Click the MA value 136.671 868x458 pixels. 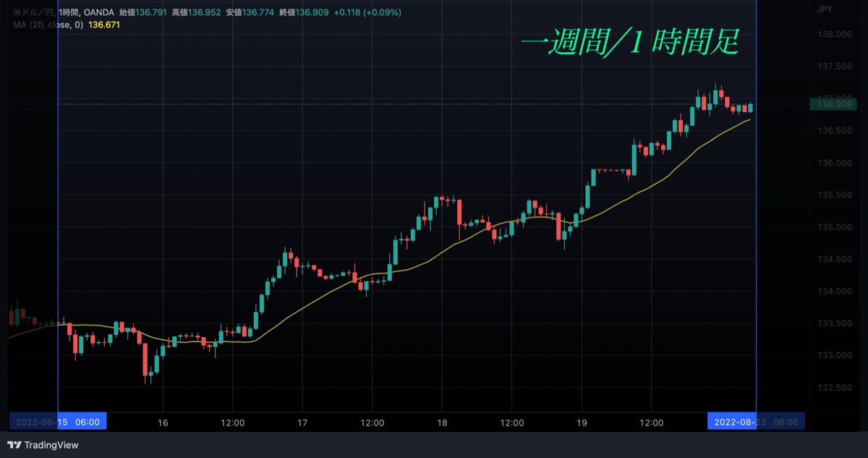coord(104,25)
